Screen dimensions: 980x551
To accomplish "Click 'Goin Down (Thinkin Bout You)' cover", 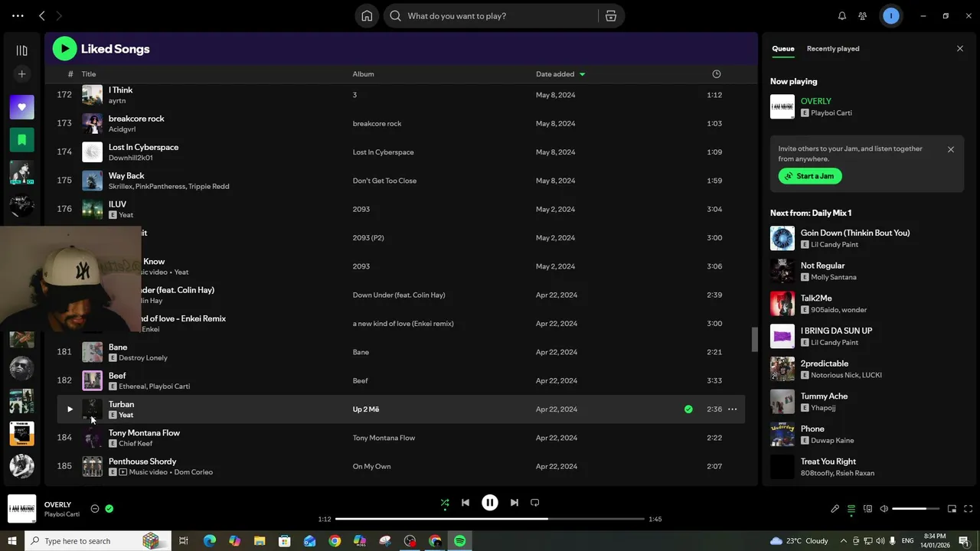I will point(782,238).
